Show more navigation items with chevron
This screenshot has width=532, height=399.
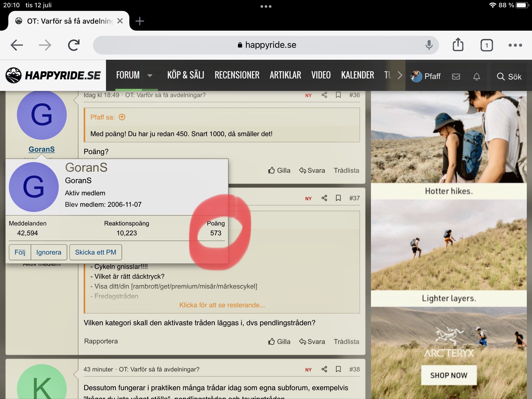(400, 75)
